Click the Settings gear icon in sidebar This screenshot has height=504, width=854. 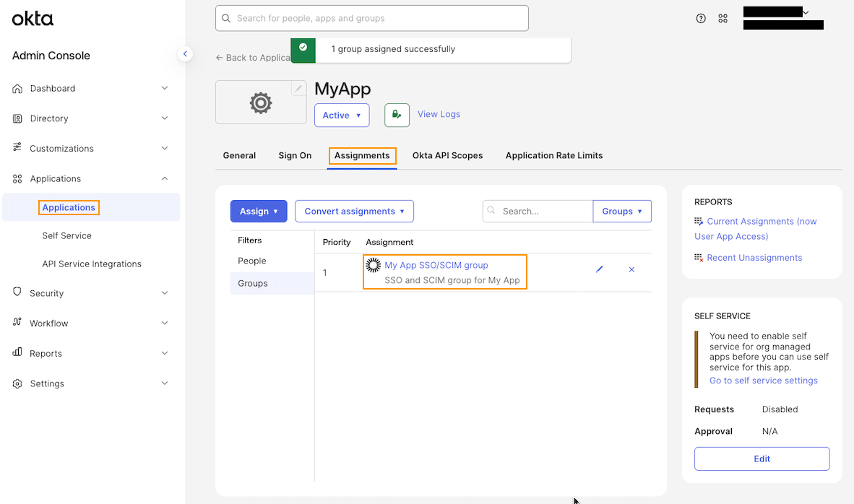[x=17, y=383]
